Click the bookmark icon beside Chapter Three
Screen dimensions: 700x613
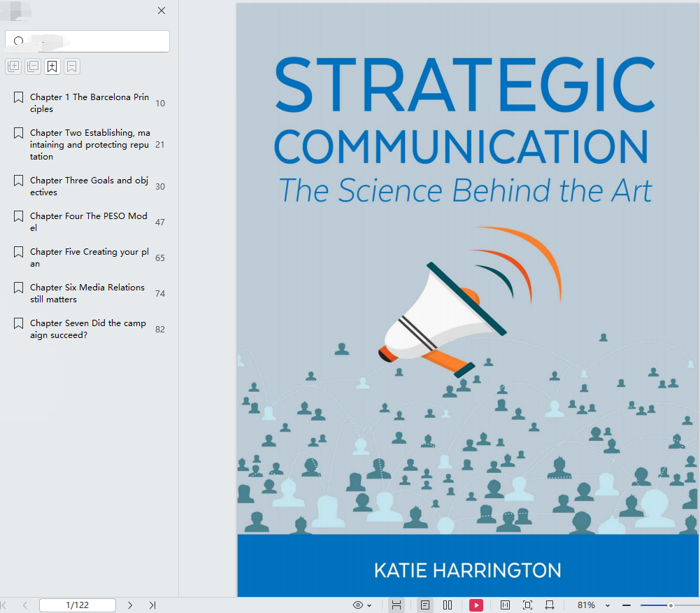pyautogui.click(x=18, y=181)
